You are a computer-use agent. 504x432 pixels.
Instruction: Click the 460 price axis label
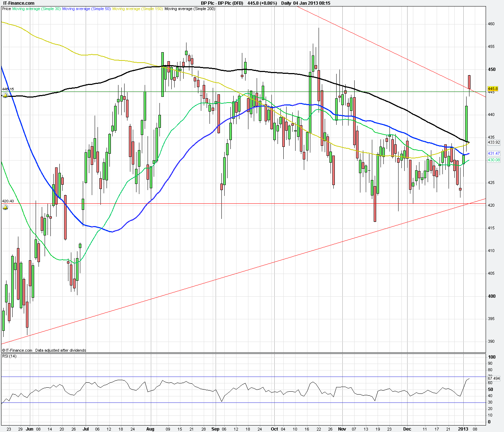pos(491,24)
